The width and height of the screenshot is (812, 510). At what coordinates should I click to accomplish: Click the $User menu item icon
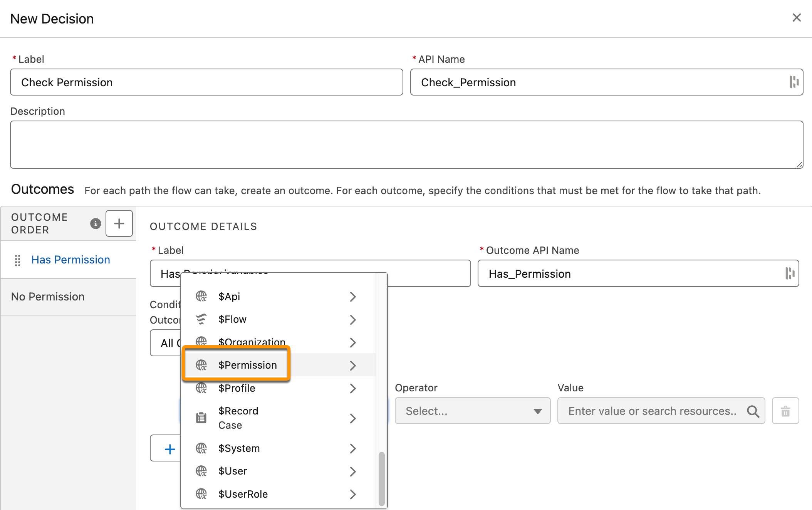click(201, 470)
